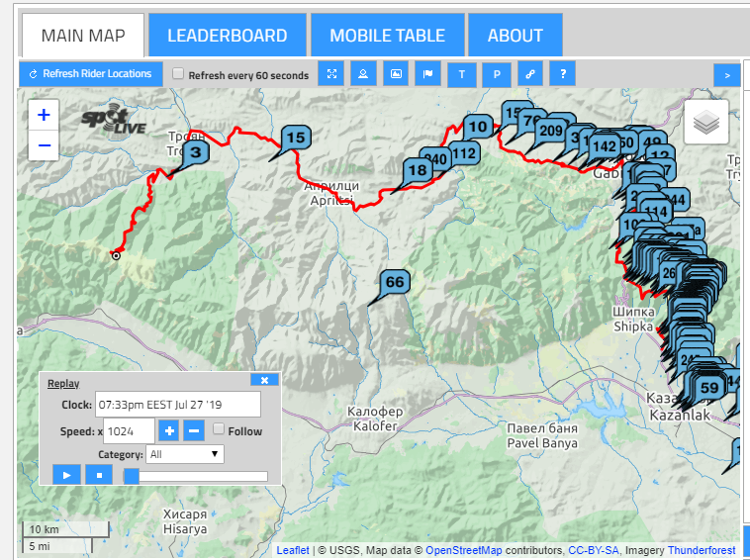This screenshot has width=750, height=560.
Task: Click the route end point circle marker
Action: tap(116, 256)
